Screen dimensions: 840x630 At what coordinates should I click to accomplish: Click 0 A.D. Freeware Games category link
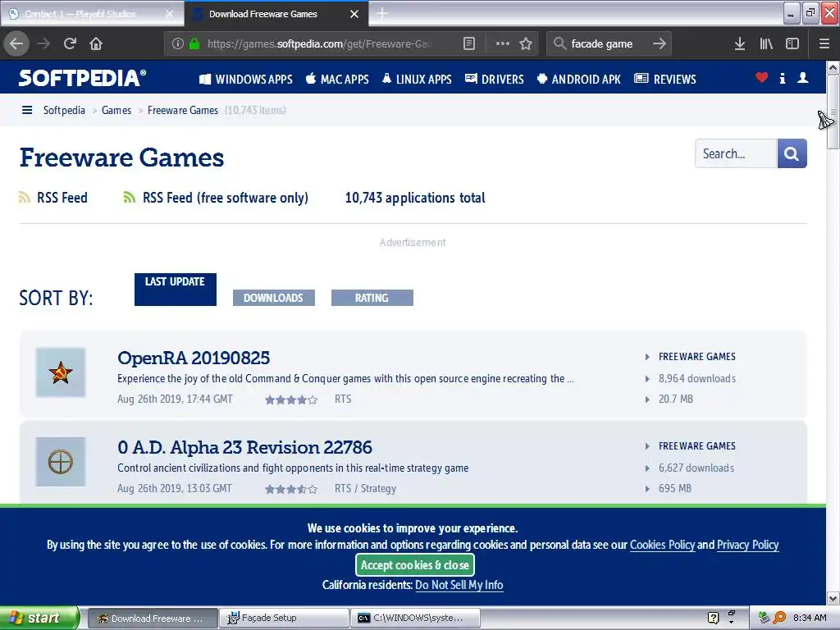coord(697,446)
